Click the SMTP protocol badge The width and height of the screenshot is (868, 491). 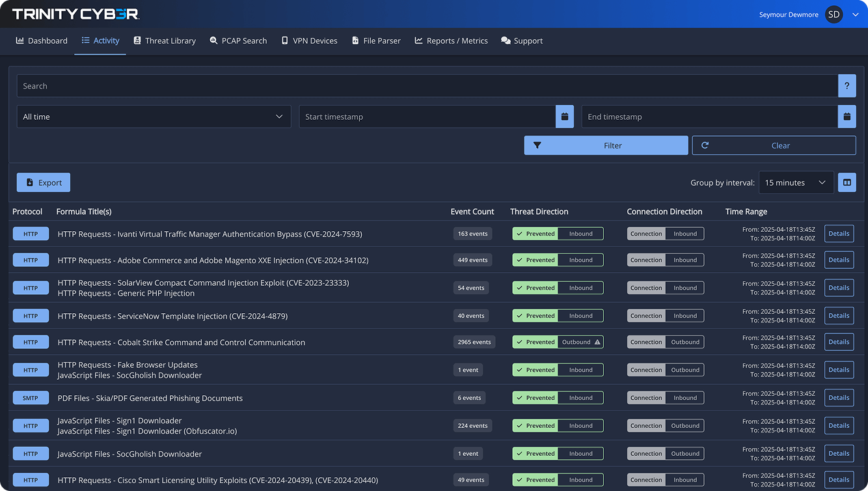coord(31,398)
